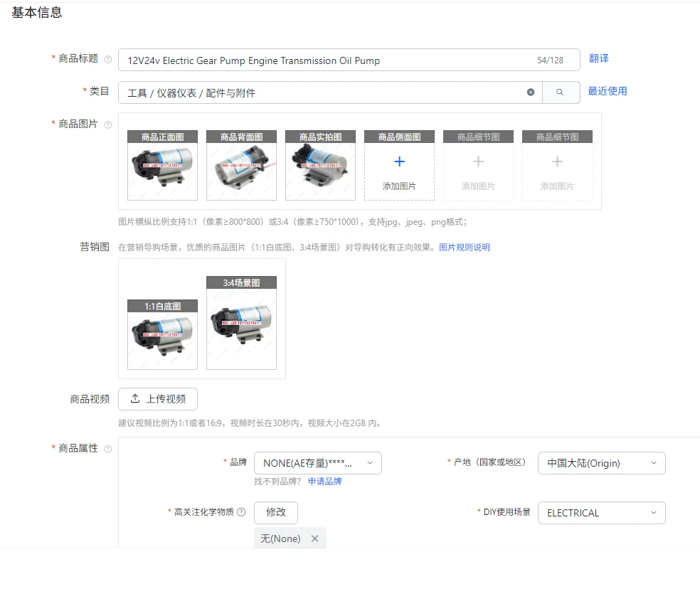Click the 上传视频 upload video button

coord(157,399)
